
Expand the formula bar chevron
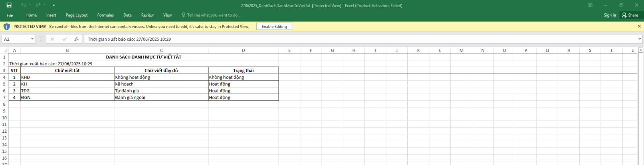pos(640,39)
